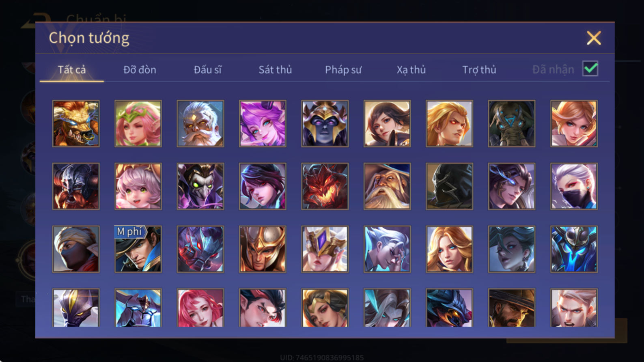Switch to the Đỡ đòn tab
Viewport: 644px width, 362px height.
140,70
